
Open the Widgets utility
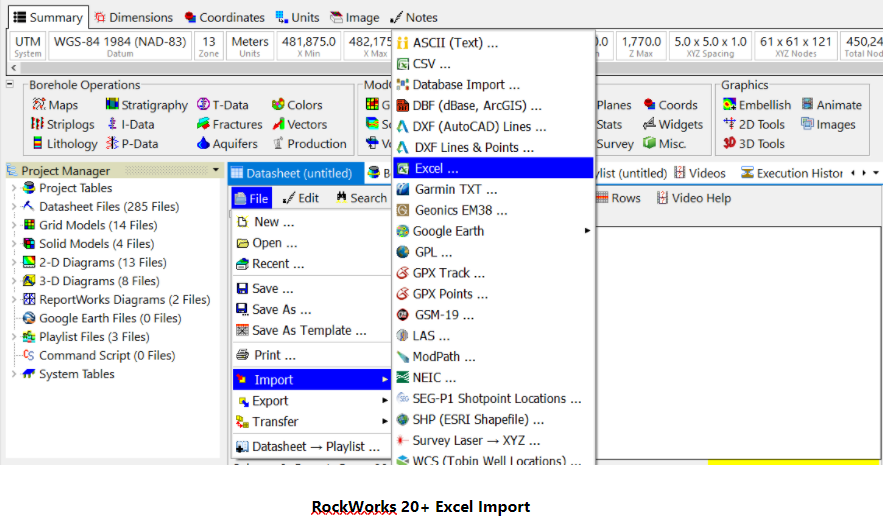(x=673, y=124)
